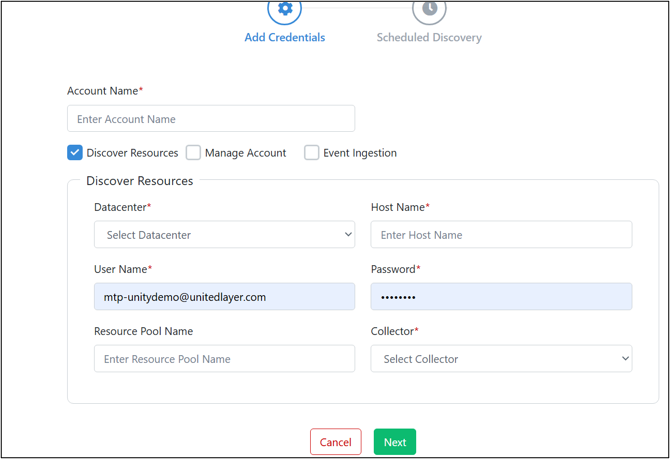This screenshot has width=670, height=459.
Task: Uncheck the Discover Resources checkbox
Action: pos(75,153)
